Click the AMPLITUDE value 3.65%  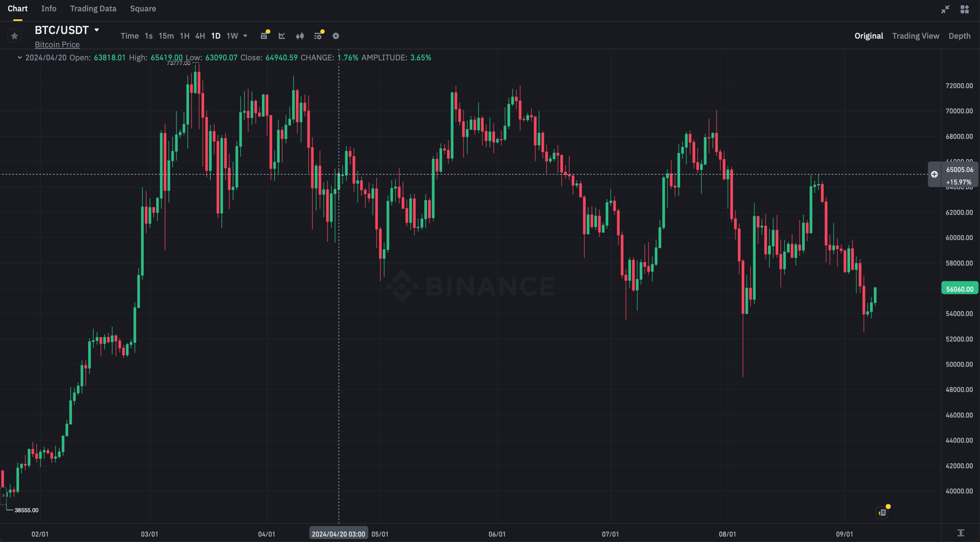421,57
